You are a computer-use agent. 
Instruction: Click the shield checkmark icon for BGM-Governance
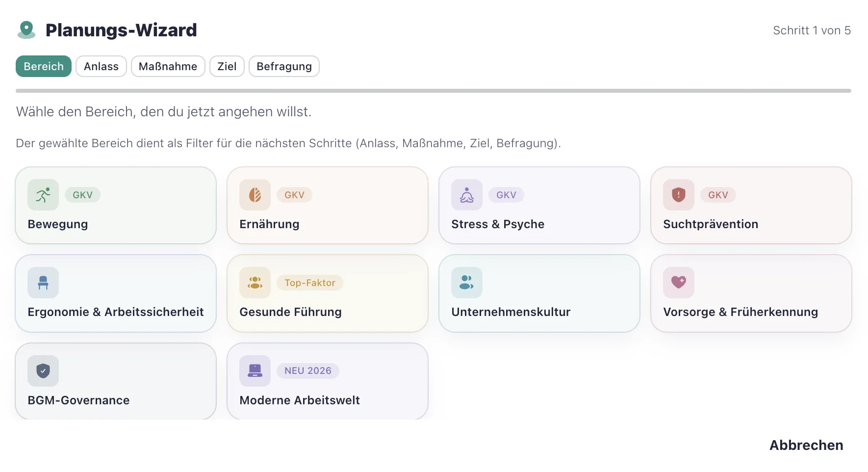point(43,371)
